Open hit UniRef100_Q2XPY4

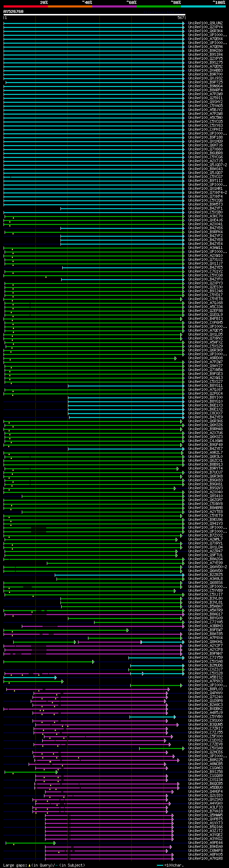click(x=205, y=27)
